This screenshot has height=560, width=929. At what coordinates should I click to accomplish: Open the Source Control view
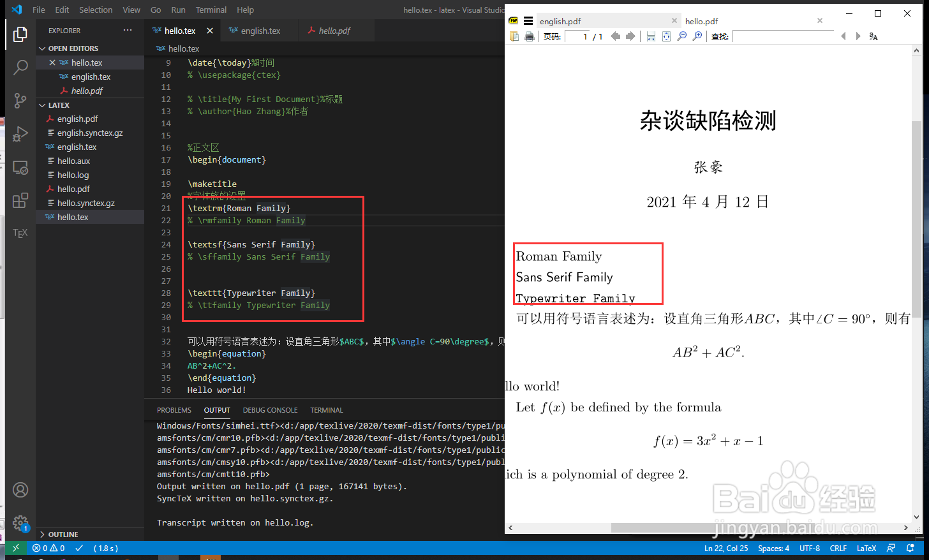coord(20,100)
